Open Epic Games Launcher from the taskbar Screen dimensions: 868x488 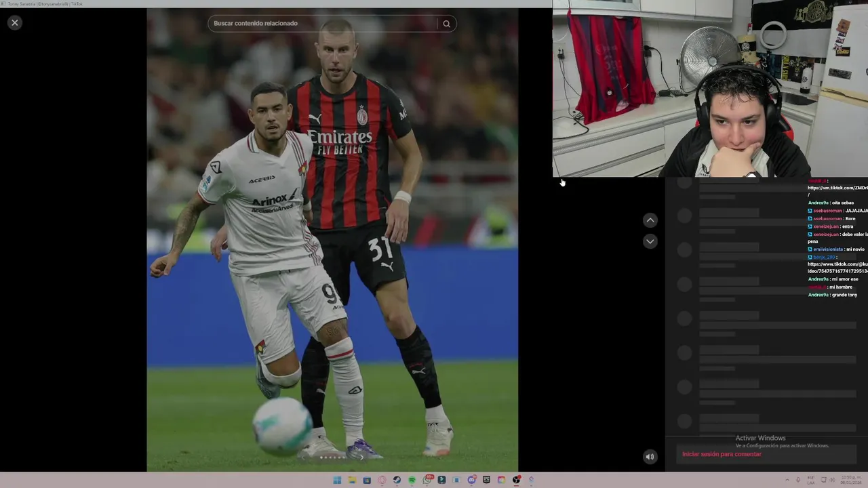click(486, 480)
